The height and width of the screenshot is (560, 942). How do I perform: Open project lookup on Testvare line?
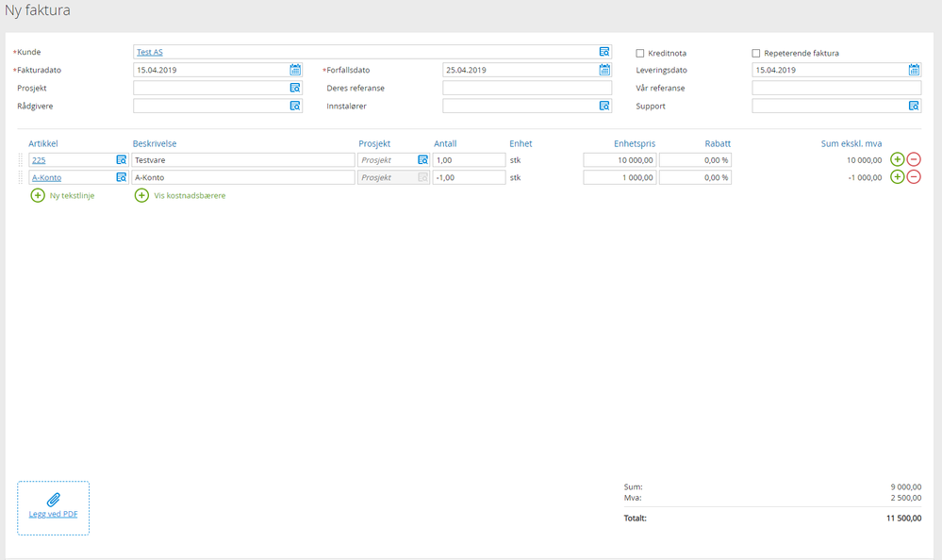[423, 160]
